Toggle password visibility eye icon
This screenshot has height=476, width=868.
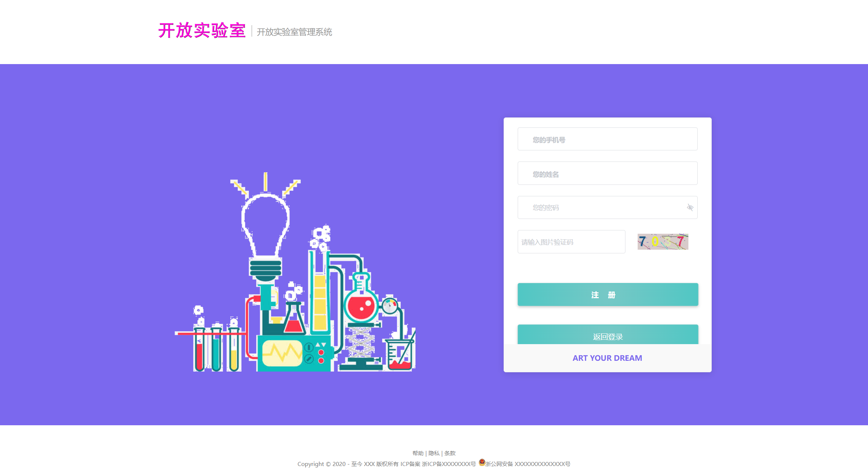pyautogui.click(x=690, y=207)
